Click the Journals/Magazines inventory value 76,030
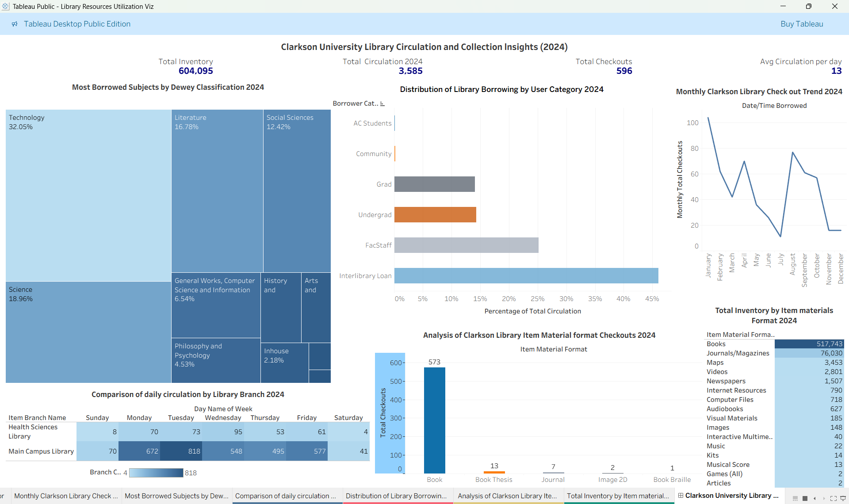 809,353
